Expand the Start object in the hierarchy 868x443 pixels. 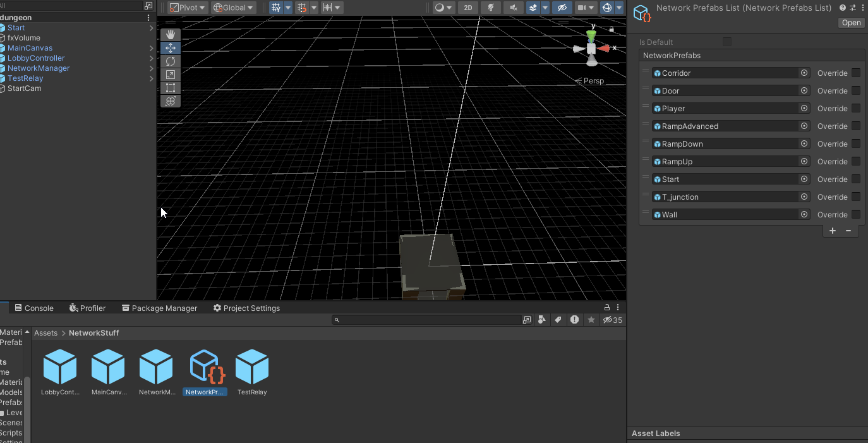150,27
